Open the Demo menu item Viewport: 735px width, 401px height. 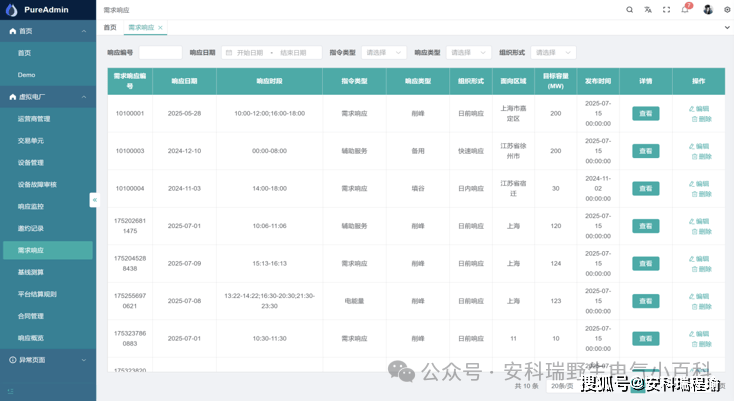[x=48, y=75]
